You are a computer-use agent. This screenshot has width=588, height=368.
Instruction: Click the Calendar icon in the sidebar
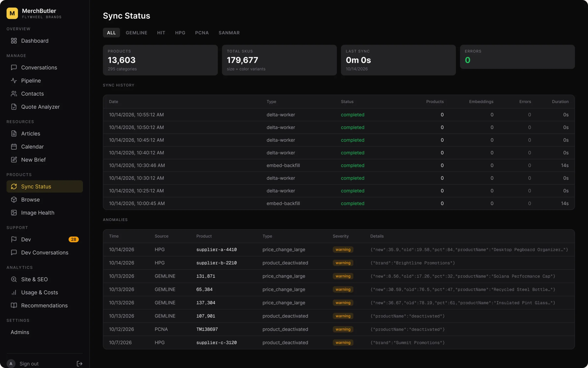pos(14,146)
